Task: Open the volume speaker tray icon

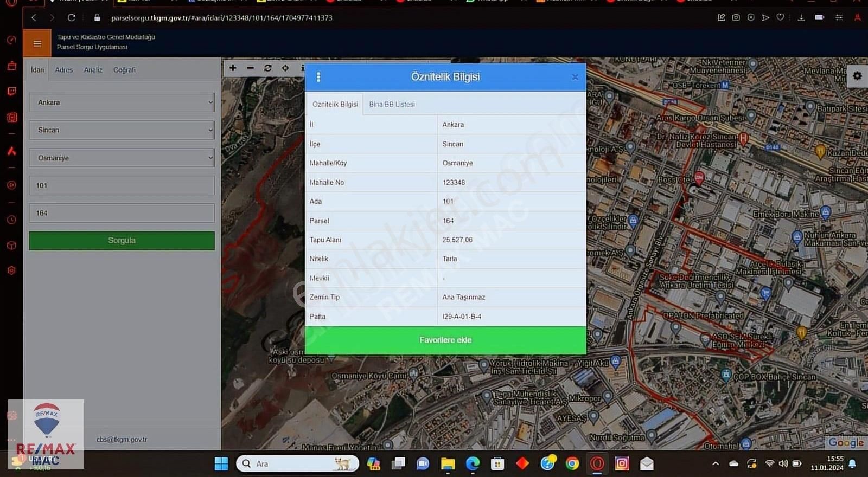Action: [x=783, y=463]
